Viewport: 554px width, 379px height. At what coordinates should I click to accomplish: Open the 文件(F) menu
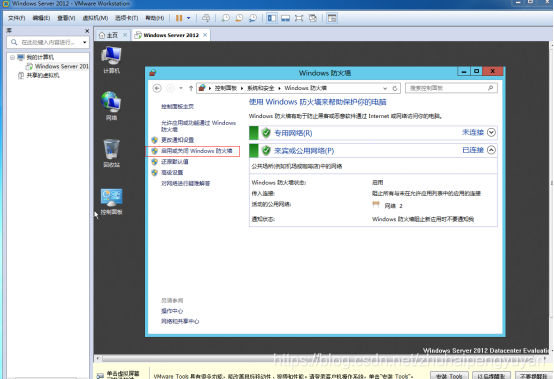[16, 18]
